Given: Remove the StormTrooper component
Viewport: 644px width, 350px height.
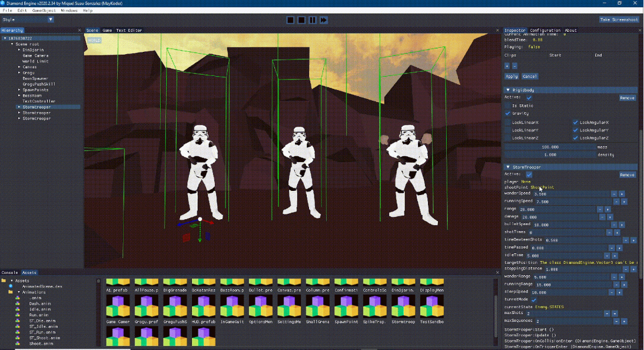Looking at the screenshot, I should [x=627, y=175].
